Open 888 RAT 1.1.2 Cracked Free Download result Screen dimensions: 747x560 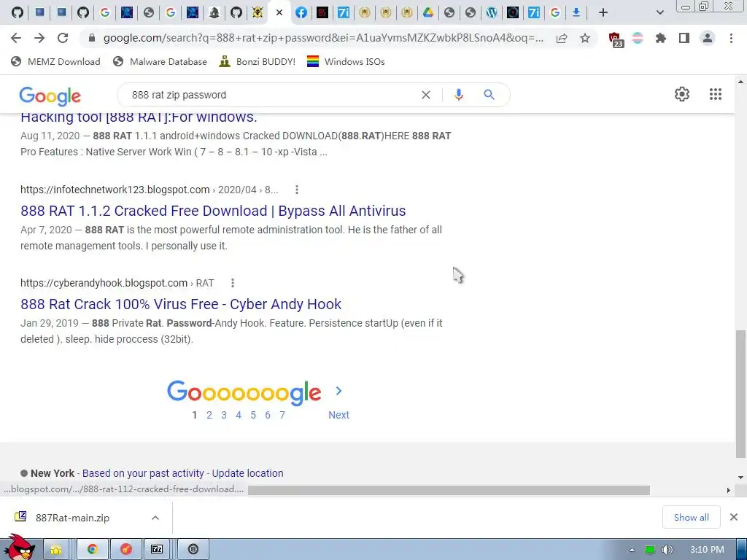click(x=213, y=211)
